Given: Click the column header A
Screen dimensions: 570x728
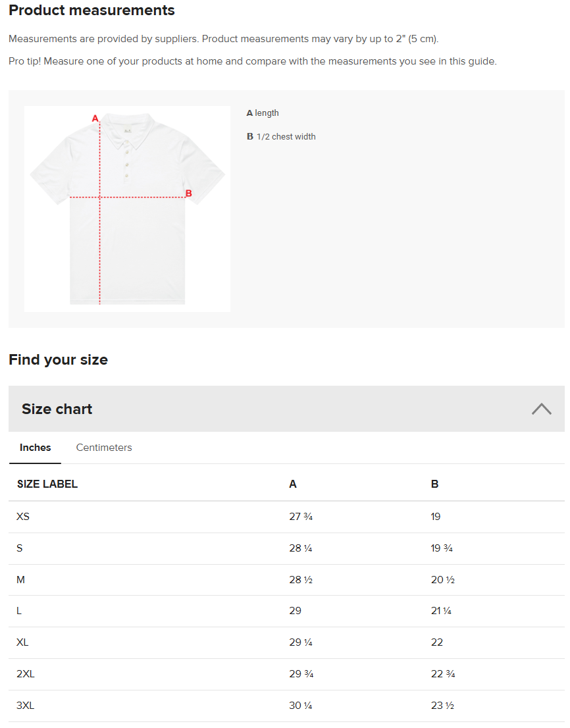Looking at the screenshot, I should click(292, 484).
